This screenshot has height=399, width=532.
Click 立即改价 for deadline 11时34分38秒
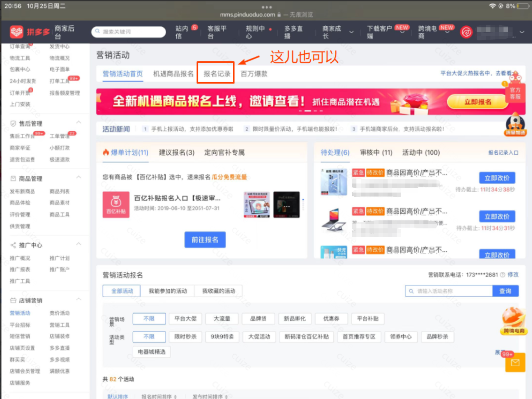[497, 178]
